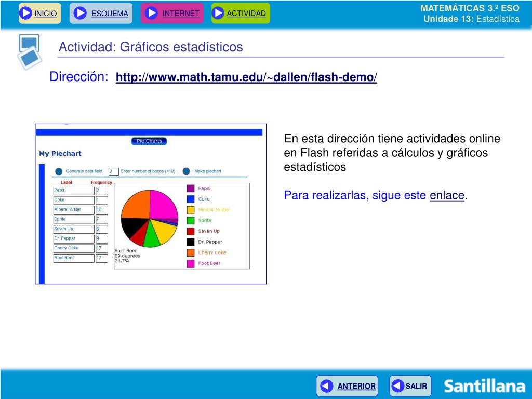Click the Santillana logo

coord(485,386)
